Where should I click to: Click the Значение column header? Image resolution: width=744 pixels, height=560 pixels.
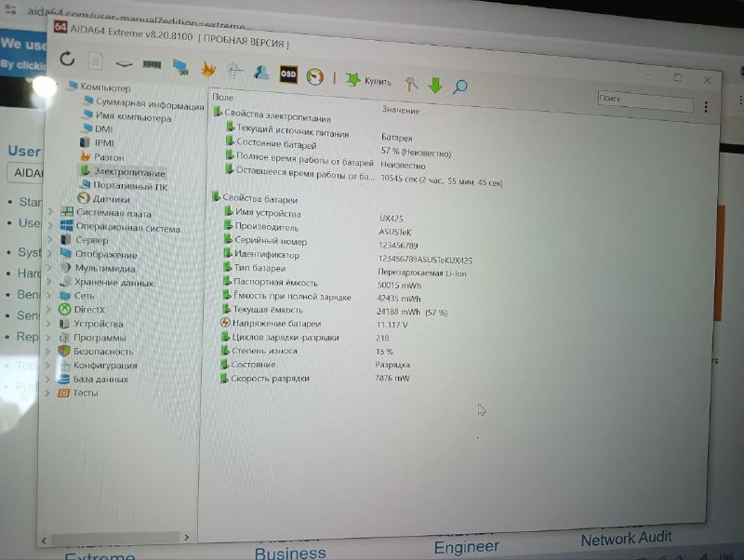coord(400,110)
